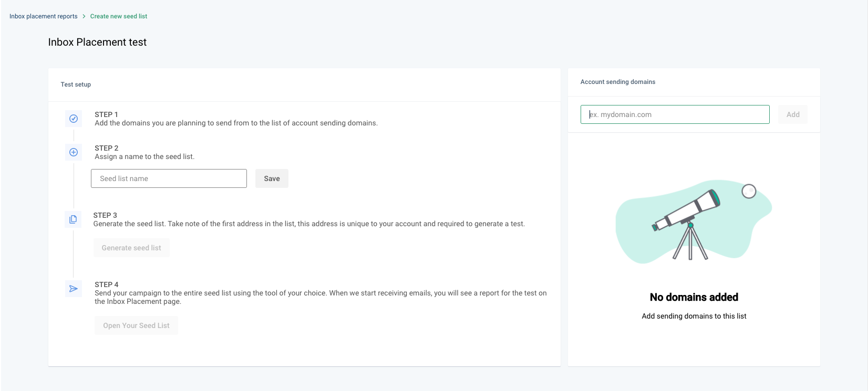
Task: Click the Step 4 send campaign description
Action: tap(321, 297)
